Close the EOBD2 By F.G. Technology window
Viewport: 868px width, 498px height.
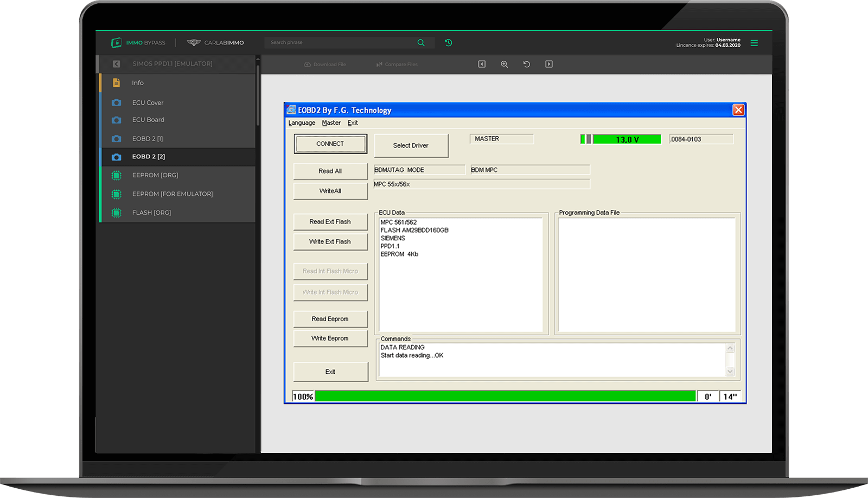pos(738,110)
